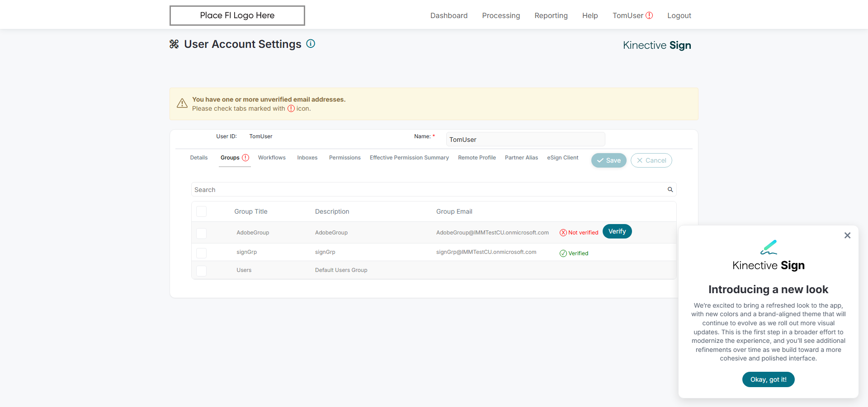868x407 pixels.
Task: Open the Help menu
Action: click(x=590, y=15)
